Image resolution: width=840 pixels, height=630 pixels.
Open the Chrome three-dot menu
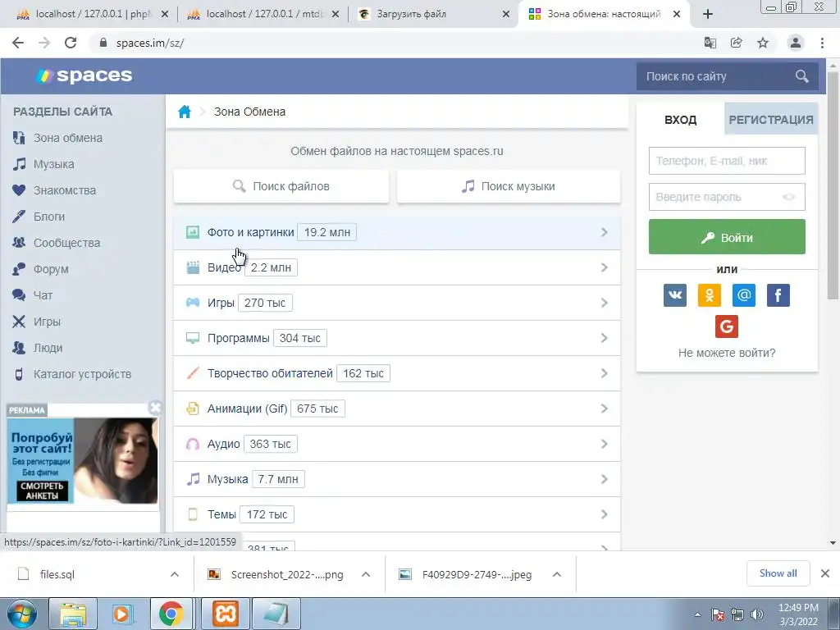[822, 43]
